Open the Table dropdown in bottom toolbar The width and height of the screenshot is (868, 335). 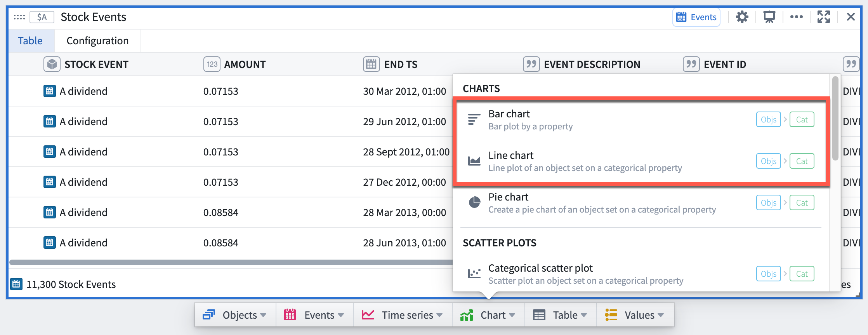560,315
